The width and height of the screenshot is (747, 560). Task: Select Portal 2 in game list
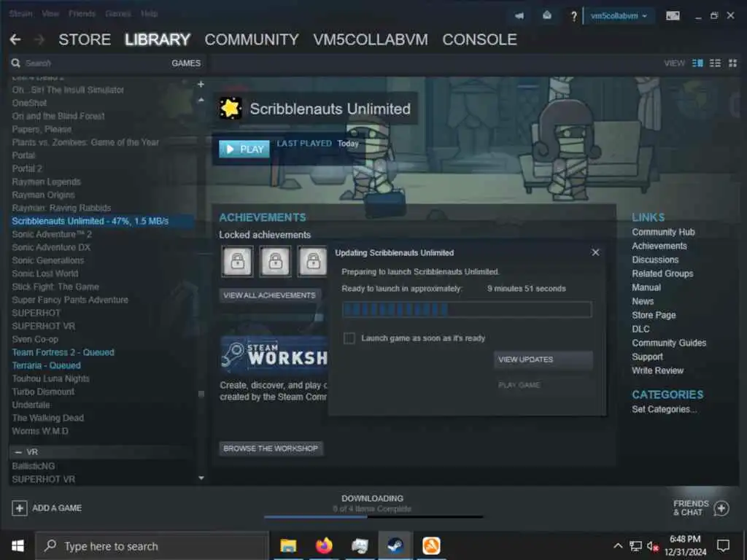27,168
